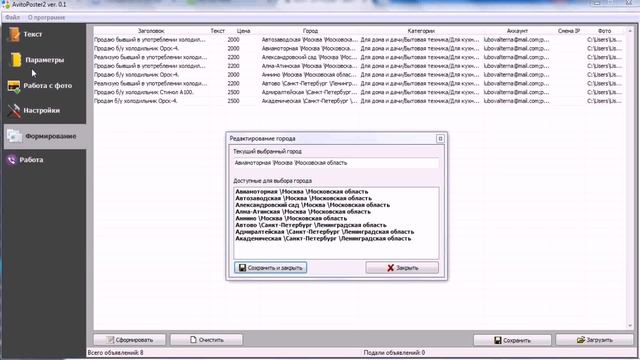
Task: Click the AvitoPoster2 app icon in title bar
Action: click(6, 4)
